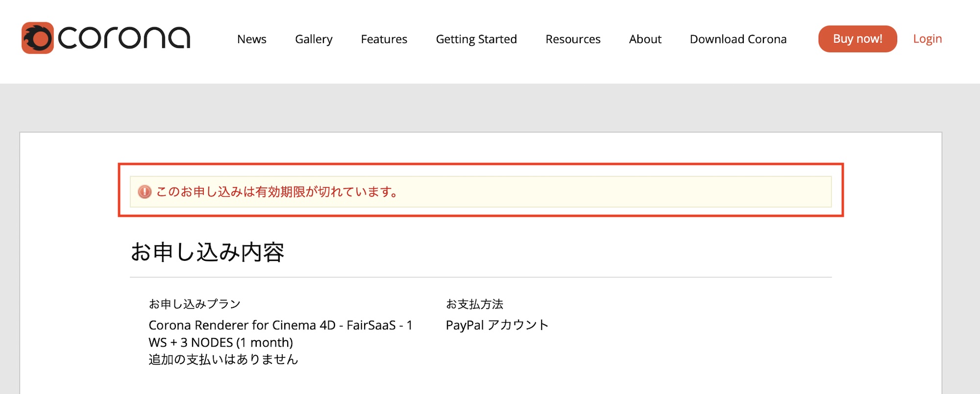980x394 pixels.
Task: Click the orange Corona logo icon
Action: 37,38
